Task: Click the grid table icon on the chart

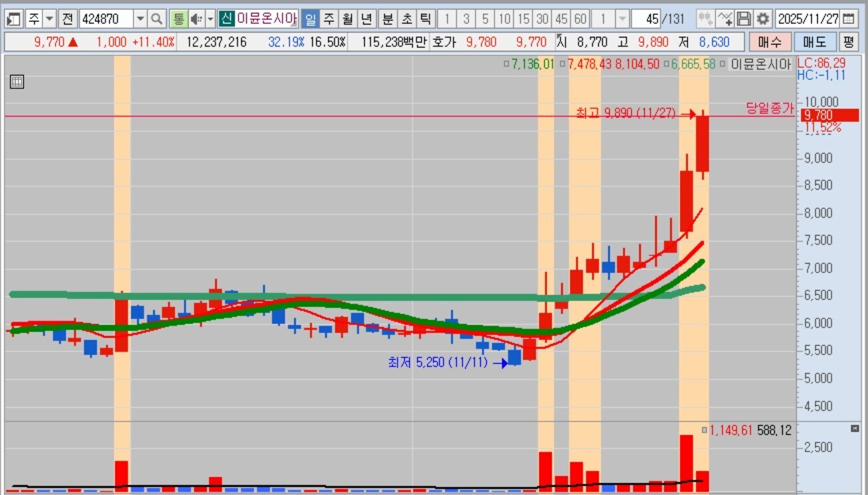Action: 17,82
